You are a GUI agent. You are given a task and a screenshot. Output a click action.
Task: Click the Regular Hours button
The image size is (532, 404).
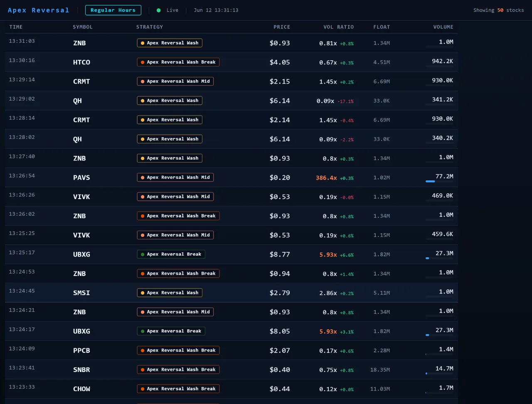pyautogui.click(x=113, y=10)
